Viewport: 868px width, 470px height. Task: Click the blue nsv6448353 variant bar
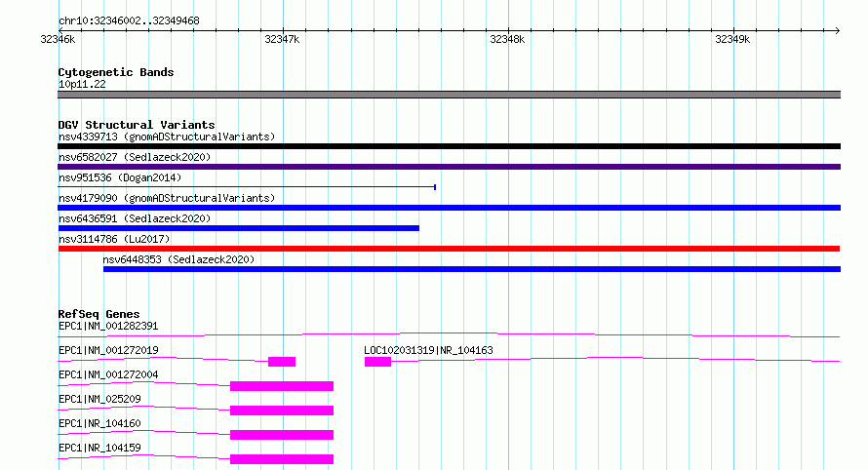pyautogui.click(x=472, y=269)
